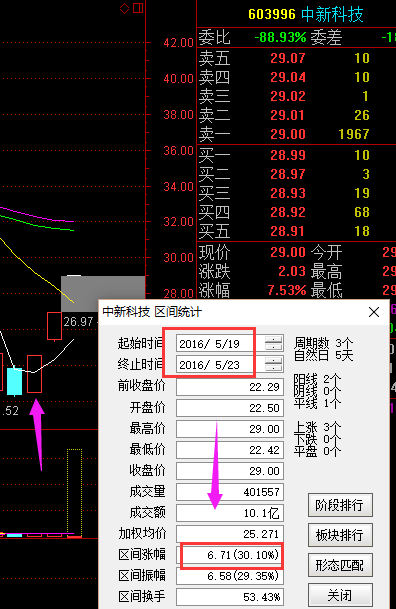Click the 关闭 button

point(340,595)
